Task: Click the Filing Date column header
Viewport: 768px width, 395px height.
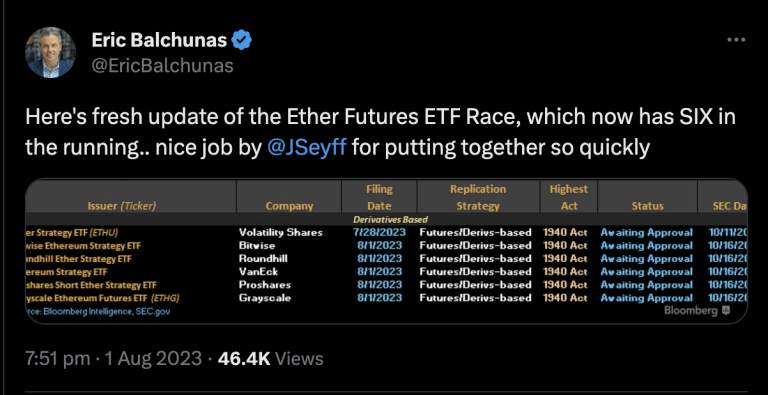Action: (x=380, y=198)
